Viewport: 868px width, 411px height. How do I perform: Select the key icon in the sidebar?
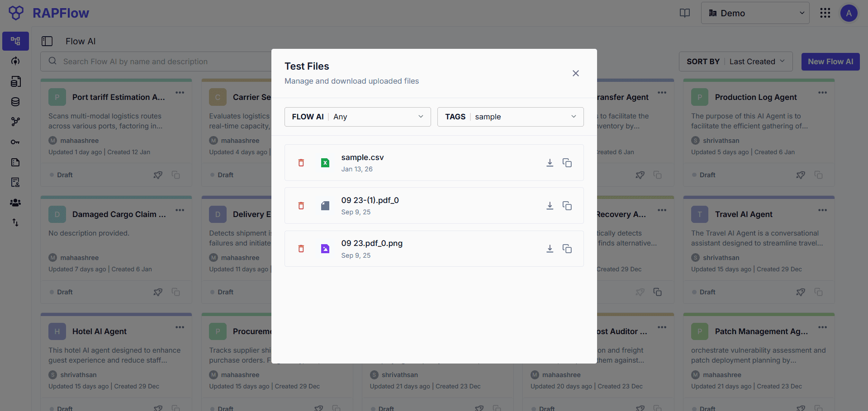[15, 142]
